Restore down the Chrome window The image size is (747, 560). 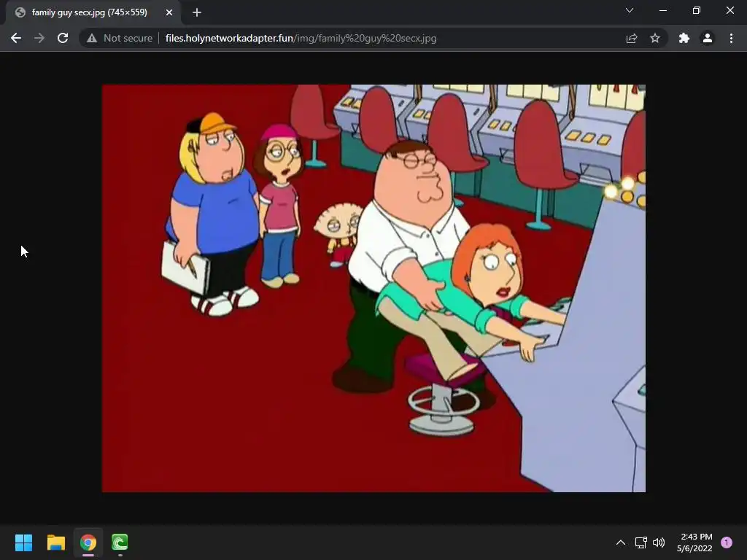(x=697, y=10)
